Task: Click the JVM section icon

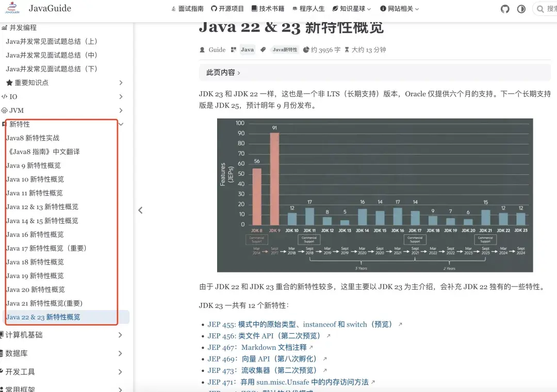Action: point(5,110)
